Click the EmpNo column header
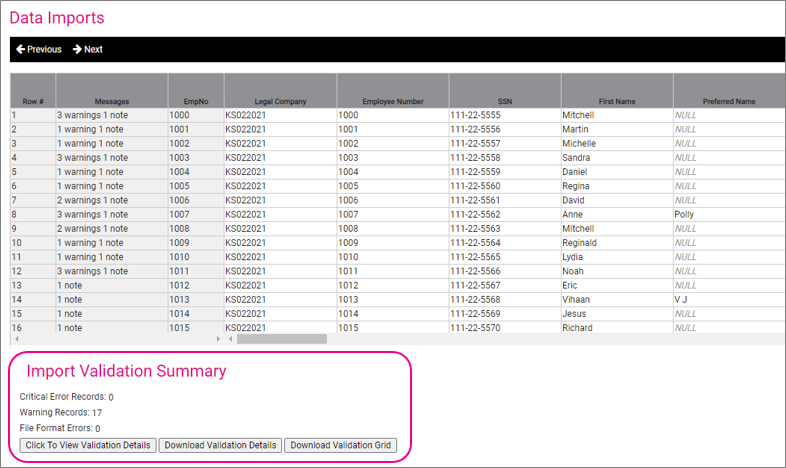 tap(195, 101)
